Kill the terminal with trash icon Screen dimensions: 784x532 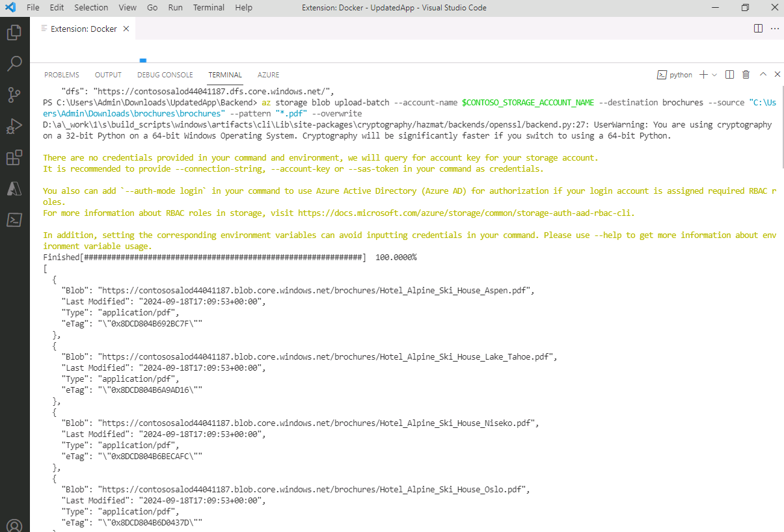click(x=746, y=75)
